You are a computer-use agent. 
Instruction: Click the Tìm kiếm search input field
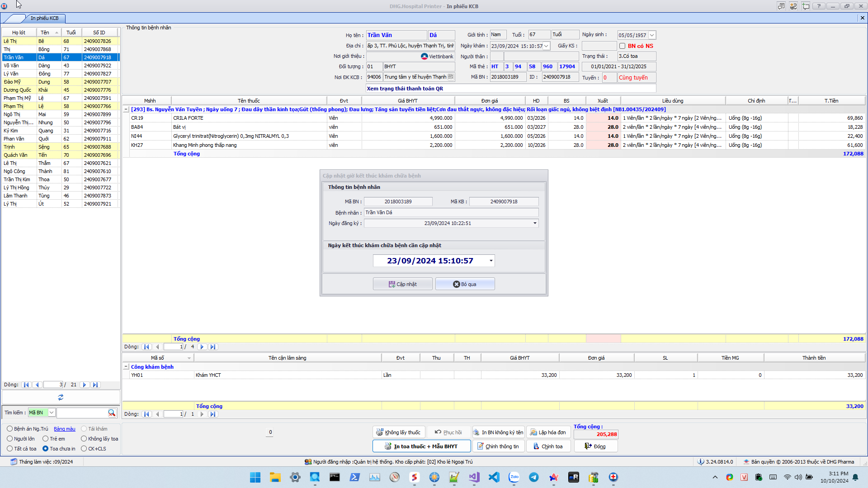(x=82, y=413)
